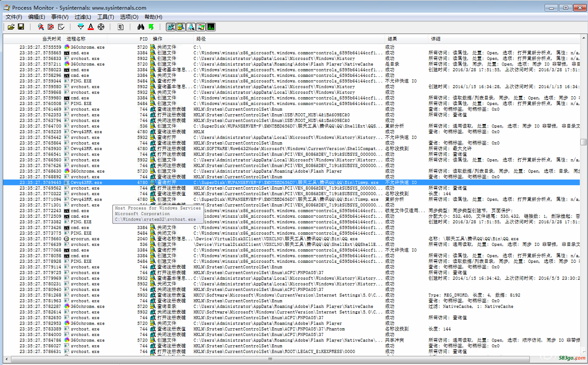Image resolution: width=588 pixels, height=365 pixels.
Task: Click the 当天时间 column header
Action: pos(33,39)
